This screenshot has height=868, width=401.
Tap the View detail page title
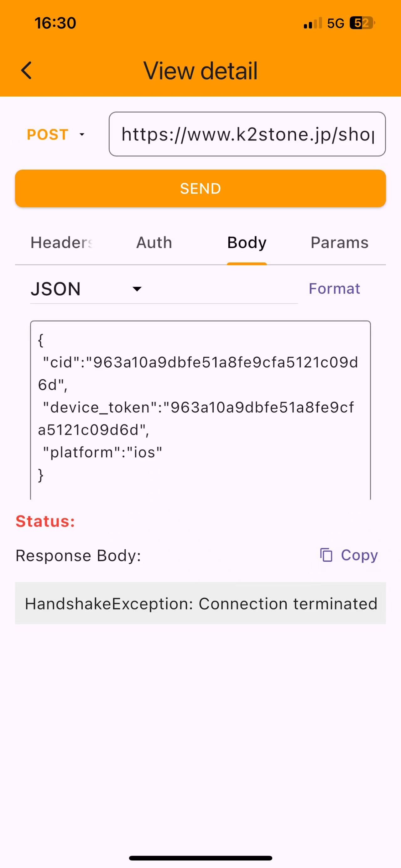click(x=200, y=71)
